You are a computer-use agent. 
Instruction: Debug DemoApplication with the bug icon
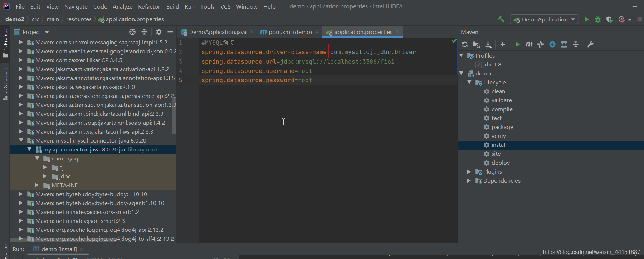(598, 19)
